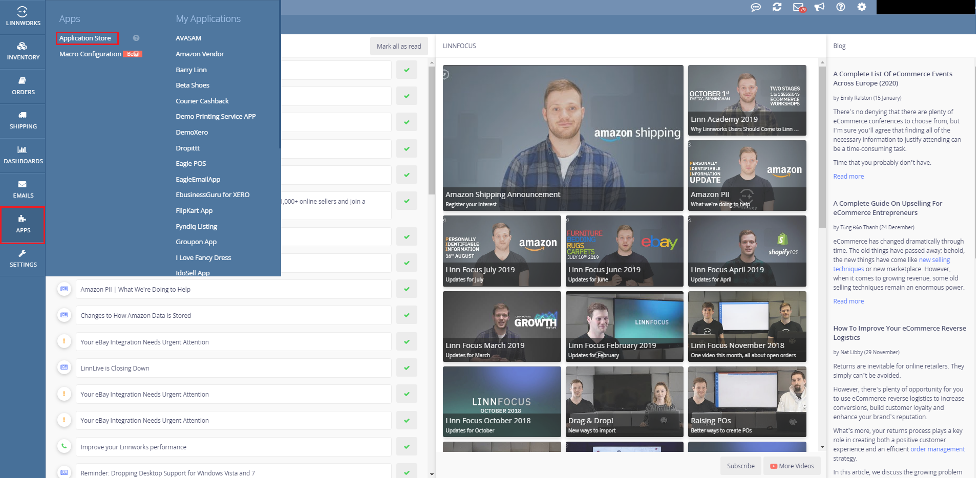Click the Subscribe button
Viewport: 980px width, 478px height.
(740, 466)
